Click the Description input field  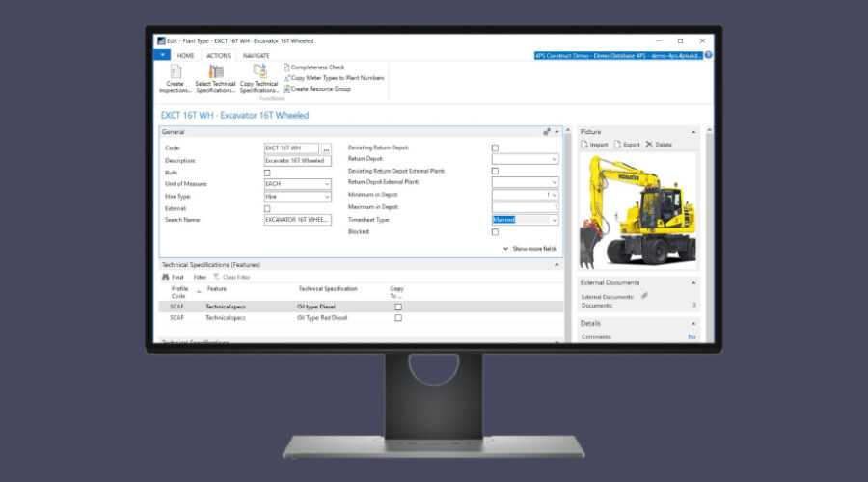point(297,161)
